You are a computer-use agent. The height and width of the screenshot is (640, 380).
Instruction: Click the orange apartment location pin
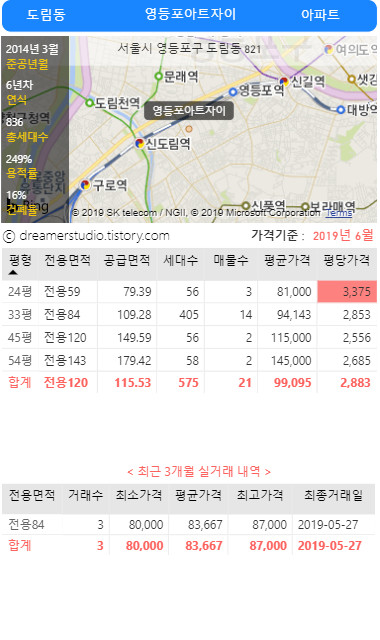(189, 129)
